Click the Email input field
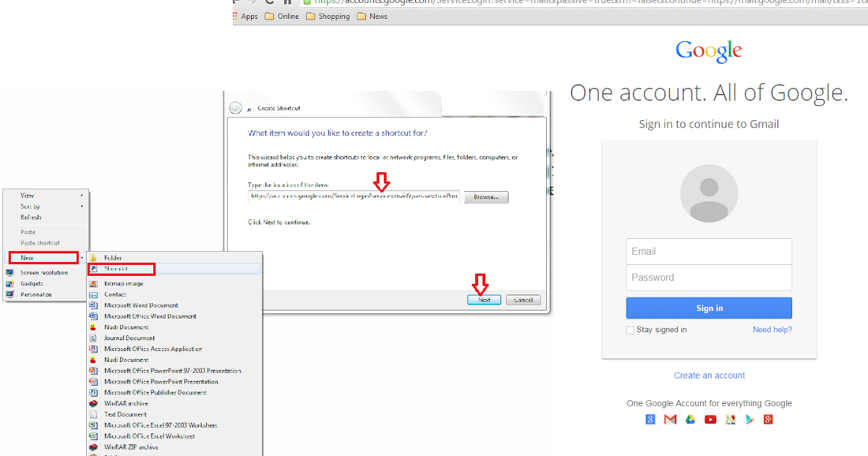This screenshot has width=868, height=456. tap(709, 251)
